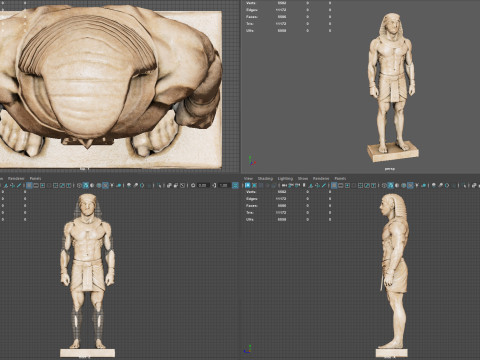Toggle the grid in the front view panel
The image size is (480, 360).
coord(29,185)
